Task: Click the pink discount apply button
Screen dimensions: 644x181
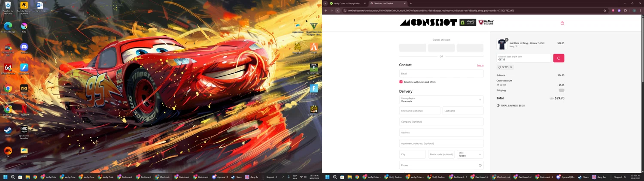Action: click(559, 58)
